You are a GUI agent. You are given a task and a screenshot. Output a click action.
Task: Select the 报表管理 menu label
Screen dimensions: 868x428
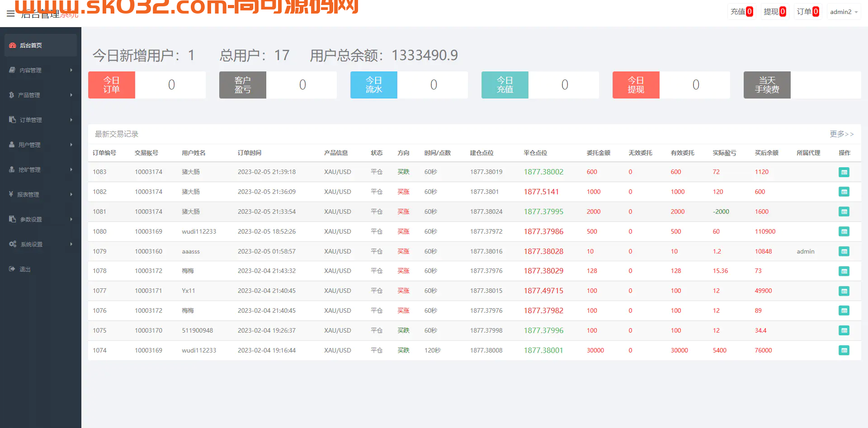28,195
